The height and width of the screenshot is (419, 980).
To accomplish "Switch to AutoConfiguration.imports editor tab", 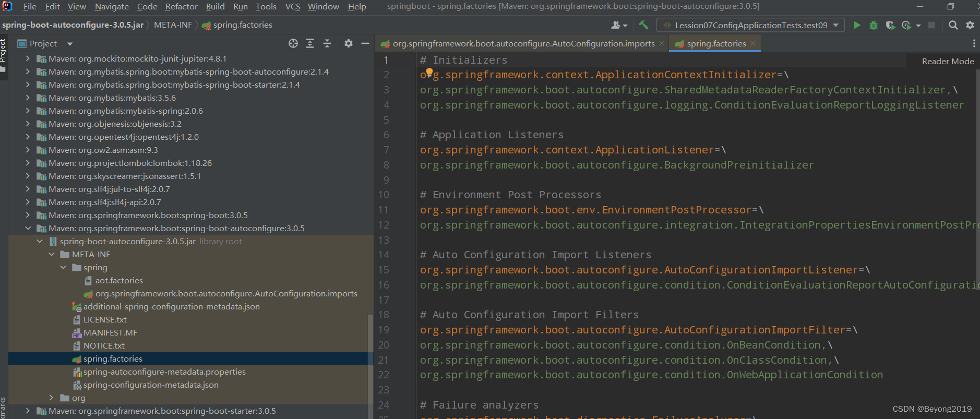I will tap(523, 44).
